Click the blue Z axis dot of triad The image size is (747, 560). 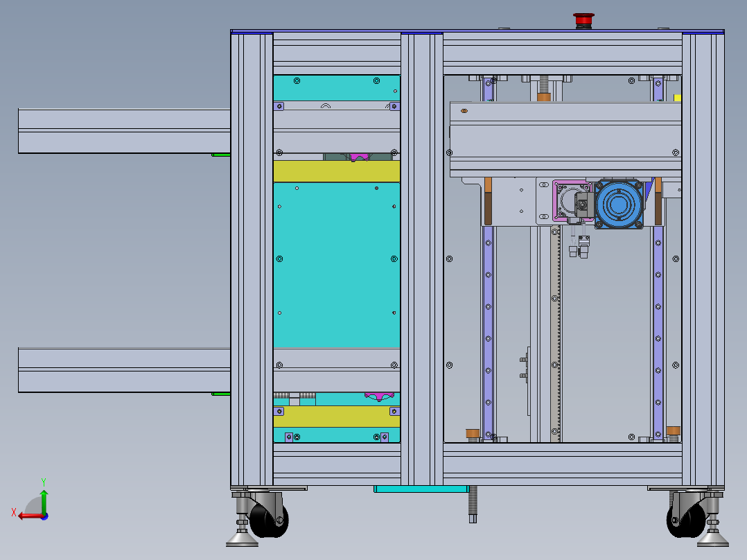click(44, 516)
